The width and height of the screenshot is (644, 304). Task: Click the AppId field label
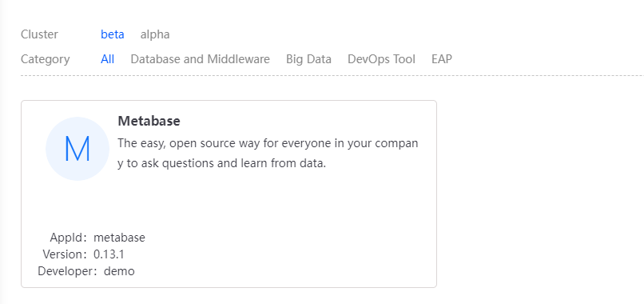pyautogui.click(x=63, y=238)
